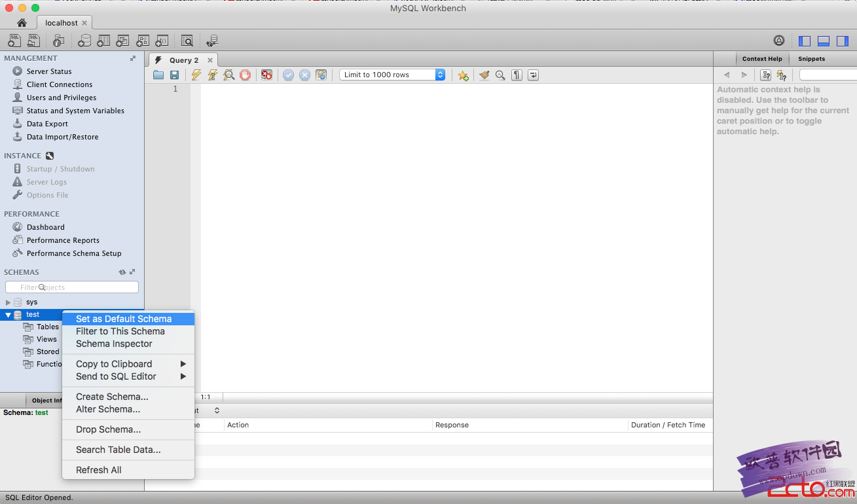Click Server Status in the sidebar
Screen dimensions: 857x504
pyautogui.click(x=50, y=71)
